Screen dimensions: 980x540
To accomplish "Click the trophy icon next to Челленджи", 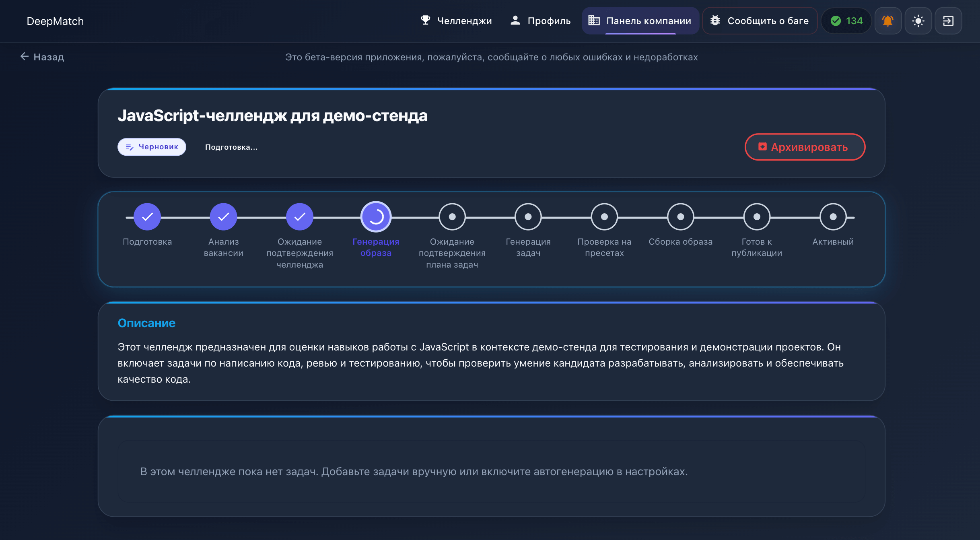I will pyautogui.click(x=425, y=20).
